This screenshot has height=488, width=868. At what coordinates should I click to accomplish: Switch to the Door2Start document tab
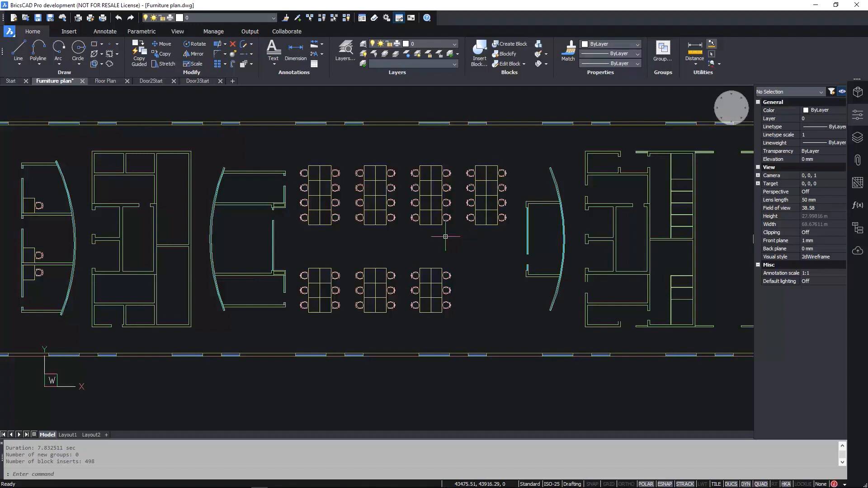[151, 81]
